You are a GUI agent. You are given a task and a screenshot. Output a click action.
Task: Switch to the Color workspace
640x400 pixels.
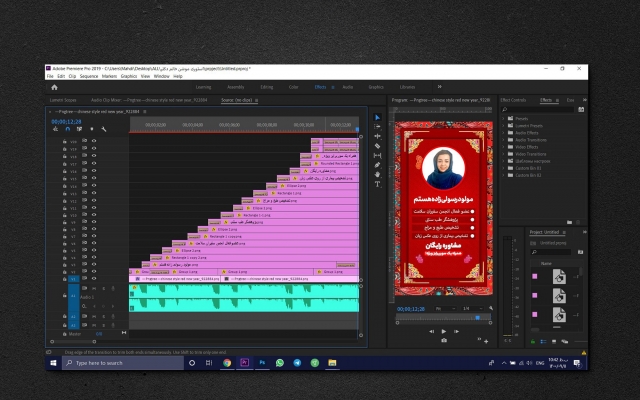[x=293, y=87]
